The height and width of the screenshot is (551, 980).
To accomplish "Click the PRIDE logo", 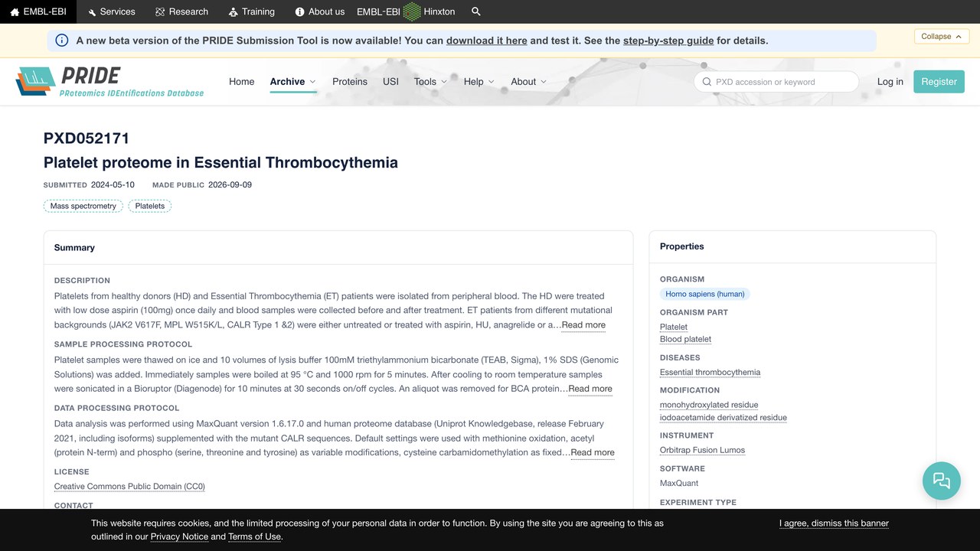I will pyautogui.click(x=109, y=81).
